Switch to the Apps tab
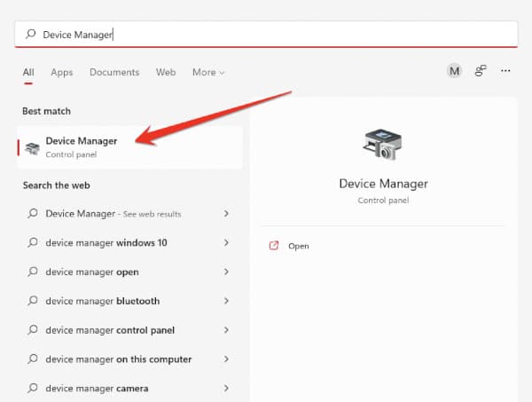The image size is (532, 402). (62, 72)
